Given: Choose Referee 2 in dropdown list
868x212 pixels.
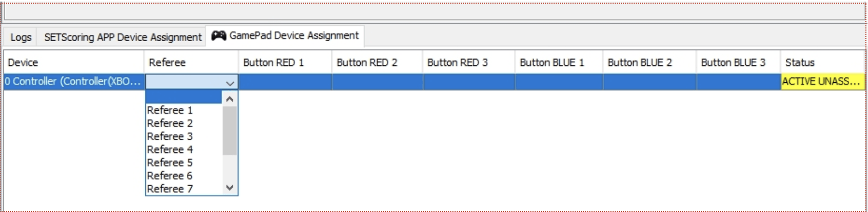Looking at the screenshot, I should click(x=170, y=123).
